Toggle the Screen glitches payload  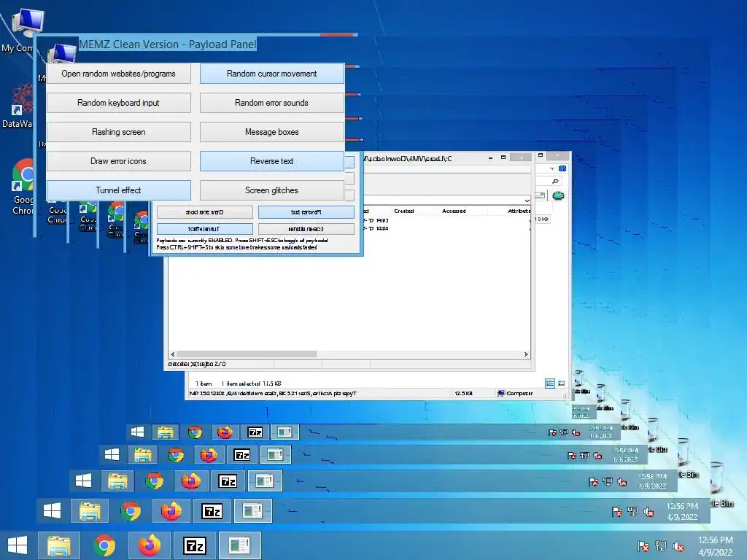click(x=271, y=190)
